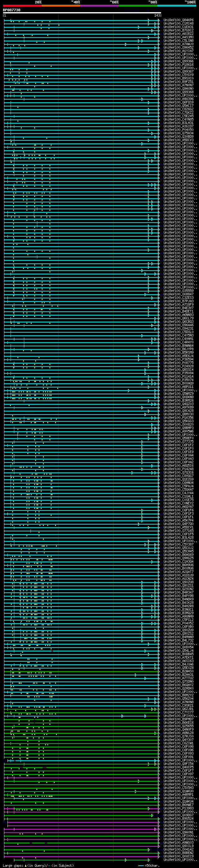Click hit UniRef100_P36594
199x868 pixels.
(x=178, y=360)
